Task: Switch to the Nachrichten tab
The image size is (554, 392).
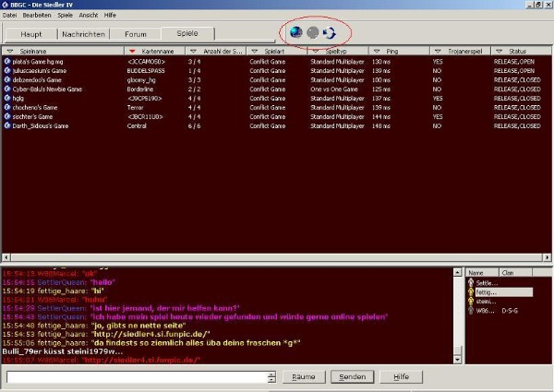Action: coord(83,34)
